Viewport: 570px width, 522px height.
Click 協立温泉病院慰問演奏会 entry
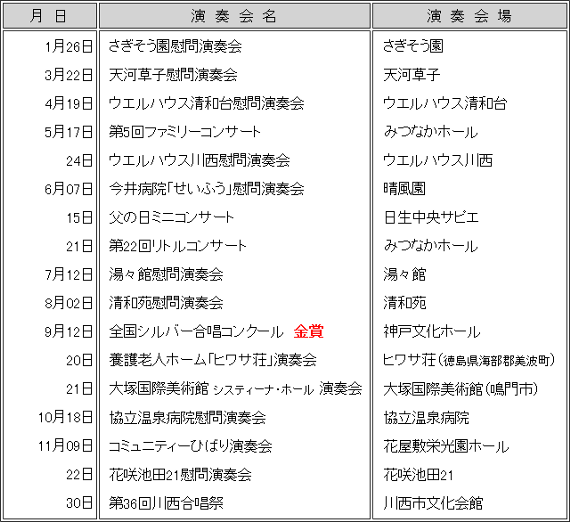coord(188,417)
